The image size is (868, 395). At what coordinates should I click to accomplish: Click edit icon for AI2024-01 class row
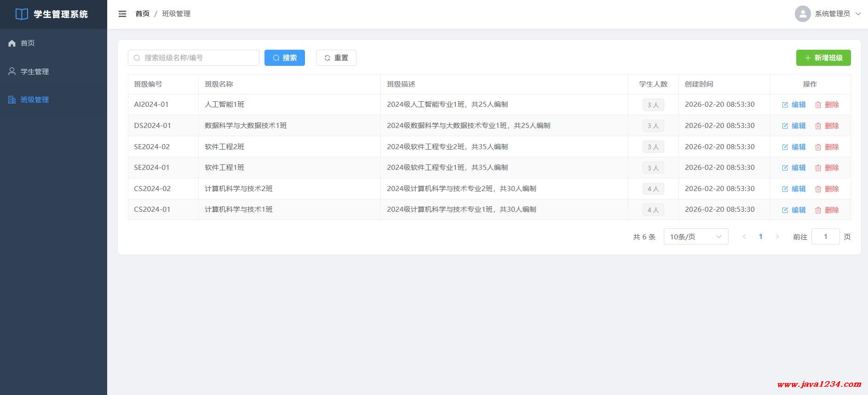pyautogui.click(x=785, y=105)
